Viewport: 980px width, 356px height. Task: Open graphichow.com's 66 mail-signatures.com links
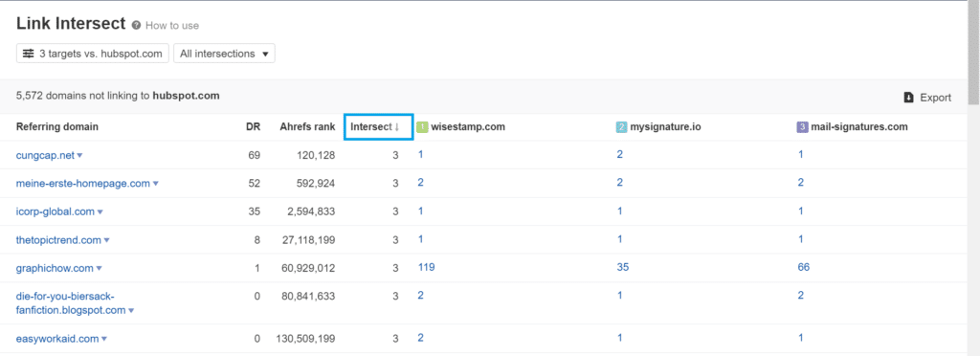point(804,267)
